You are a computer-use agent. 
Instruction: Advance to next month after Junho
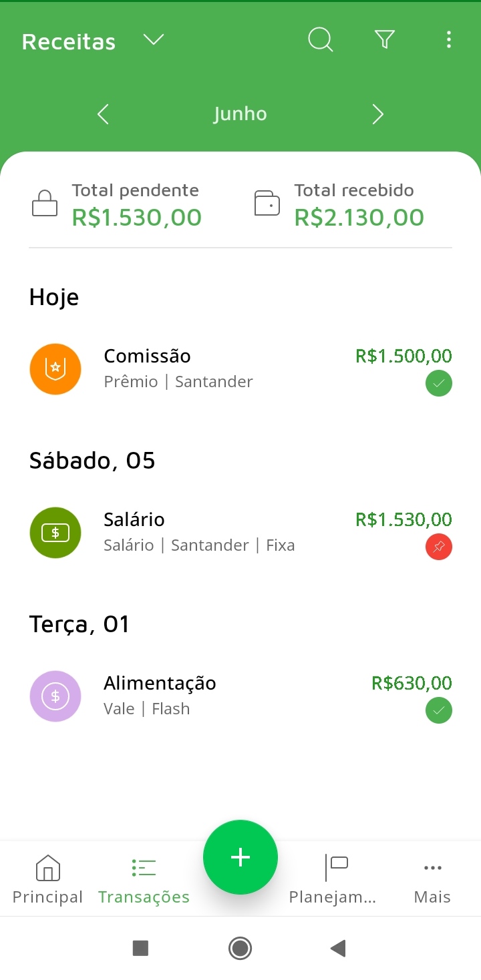(x=377, y=114)
